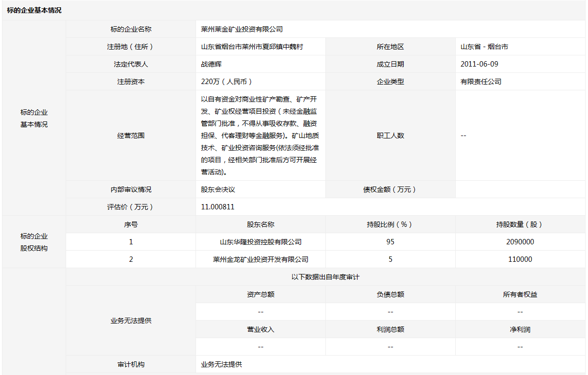Click the founding date 2011-06-09
The image size is (588, 375).
[480, 64]
